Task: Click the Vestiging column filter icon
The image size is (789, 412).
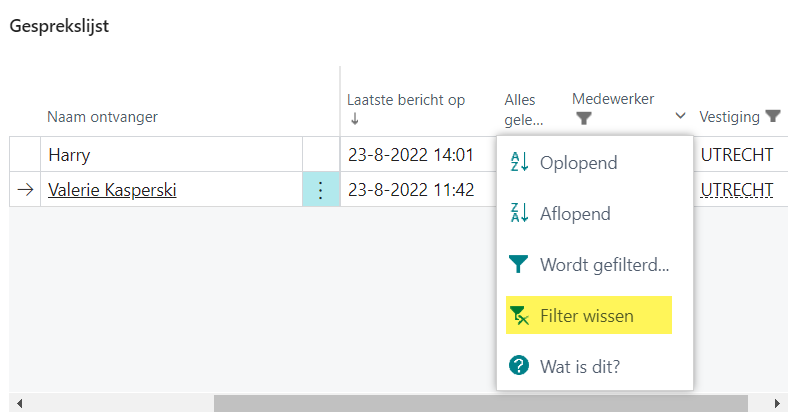Action: pyautogui.click(x=772, y=117)
